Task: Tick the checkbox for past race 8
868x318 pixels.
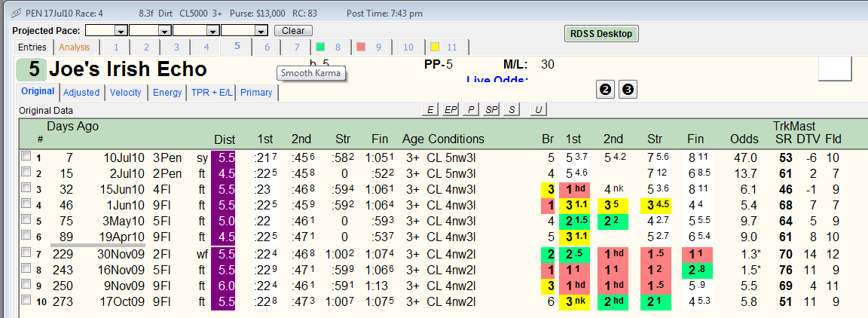Action: tap(26, 269)
